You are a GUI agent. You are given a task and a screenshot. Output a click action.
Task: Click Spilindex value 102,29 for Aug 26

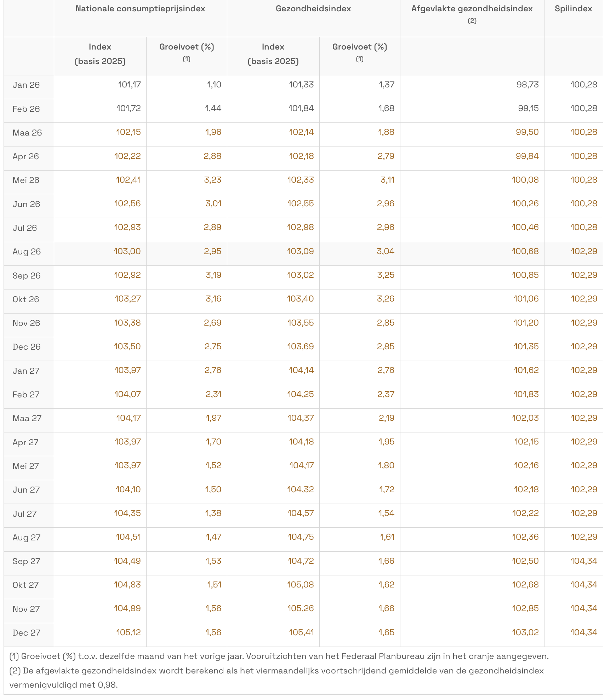click(x=583, y=251)
